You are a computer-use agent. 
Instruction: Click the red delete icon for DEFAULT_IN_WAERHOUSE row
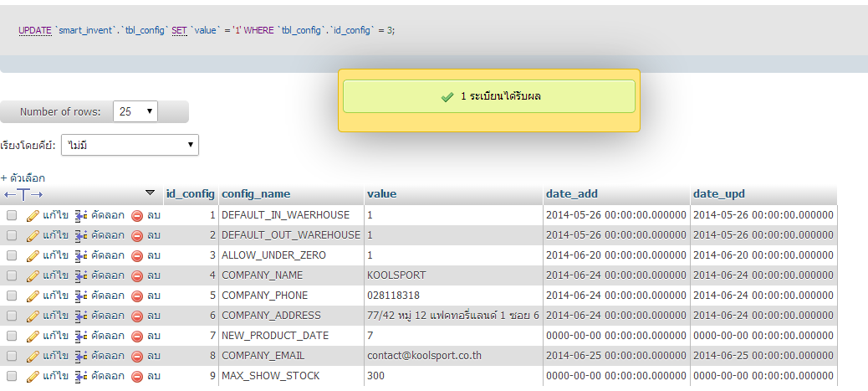(137, 216)
